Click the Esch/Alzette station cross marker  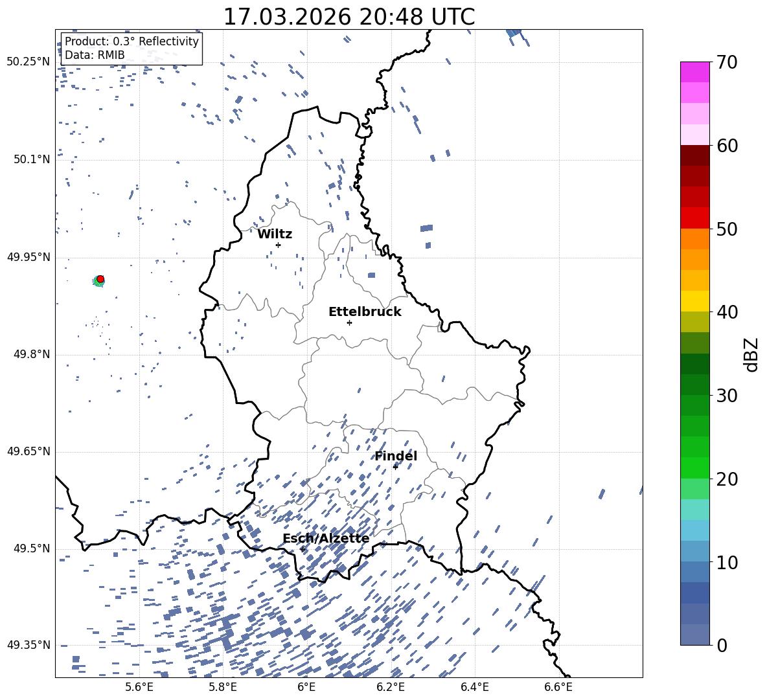(x=303, y=549)
